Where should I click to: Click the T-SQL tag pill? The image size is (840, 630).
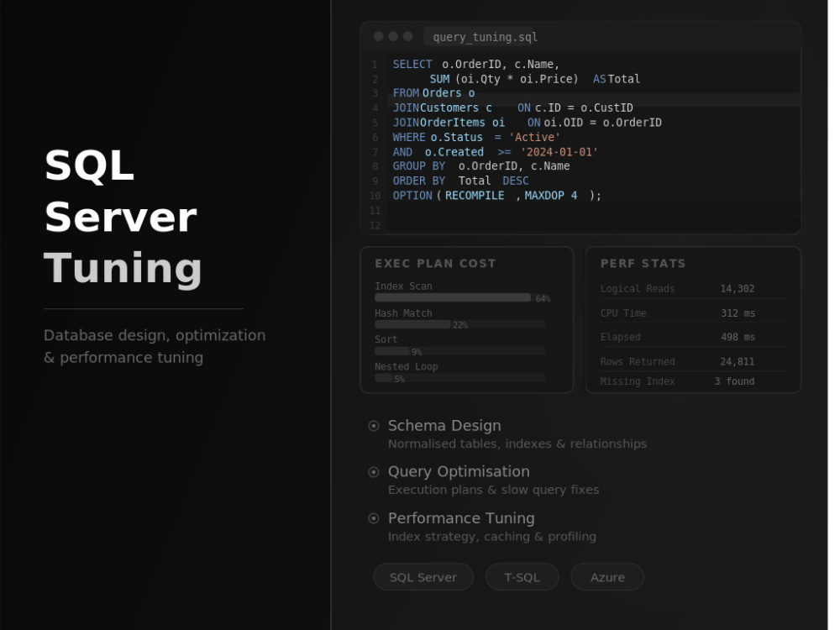pyautogui.click(x=522, y=577)
